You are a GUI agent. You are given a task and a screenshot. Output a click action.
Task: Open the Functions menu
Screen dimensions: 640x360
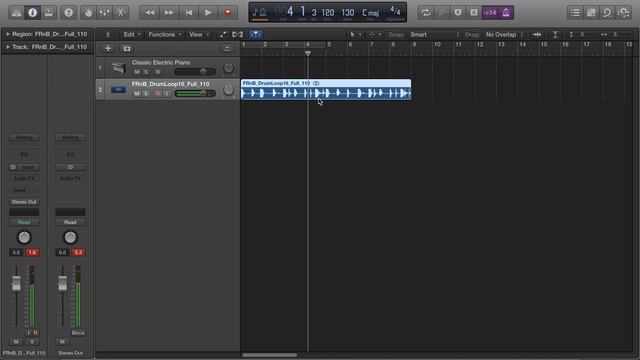[164, 35]
